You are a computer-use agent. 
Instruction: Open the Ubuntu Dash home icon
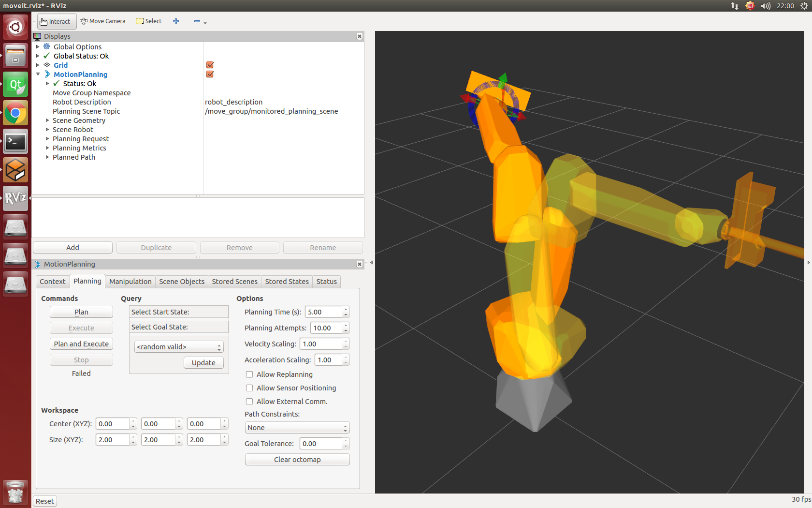(x=15, y=27)
